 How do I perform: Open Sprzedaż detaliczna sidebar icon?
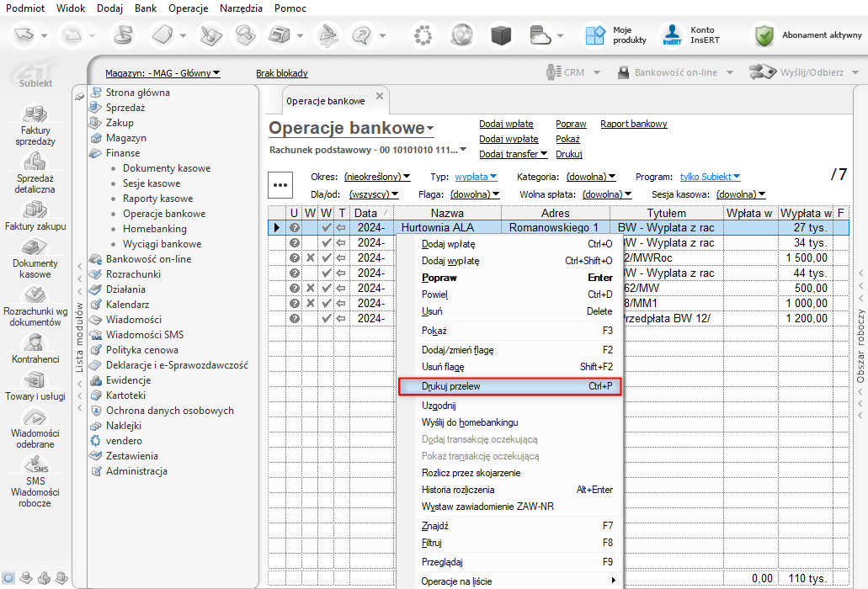(35, 163)
